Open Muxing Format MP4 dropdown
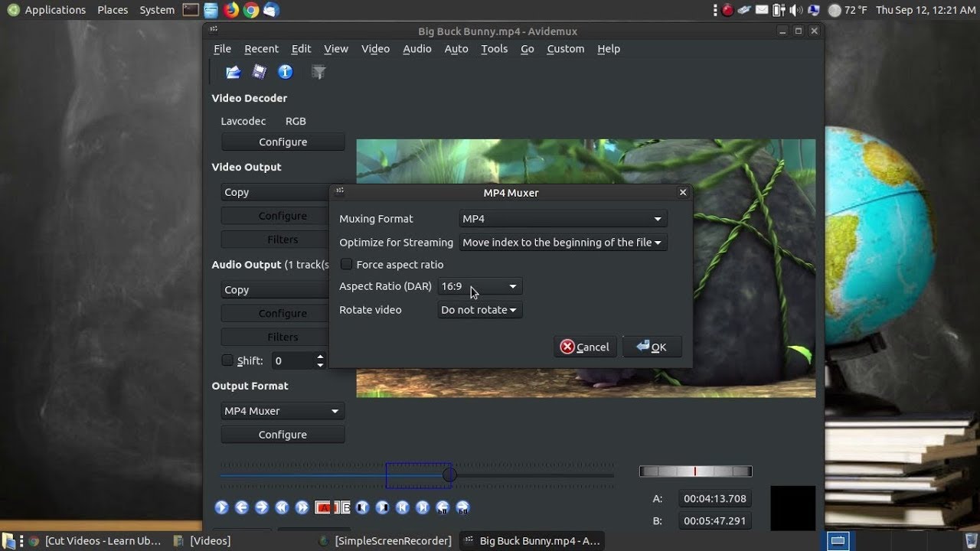Viewport: 980px width, 551px height. pos(563,219)
